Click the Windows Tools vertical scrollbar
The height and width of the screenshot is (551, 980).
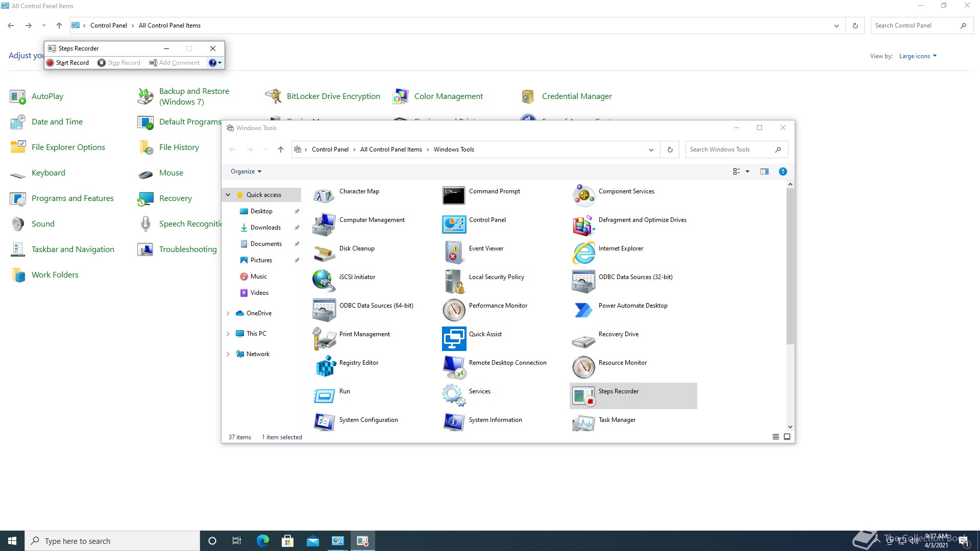(x=790, y=266)
